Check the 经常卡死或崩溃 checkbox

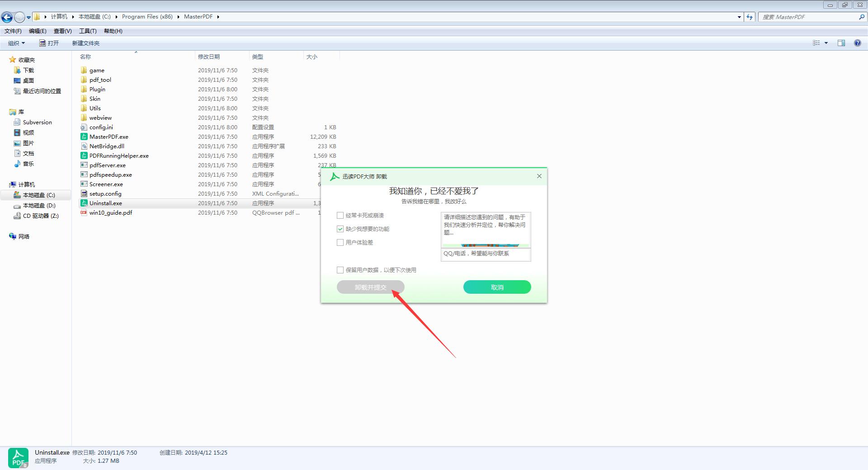[x=340, y=216]
